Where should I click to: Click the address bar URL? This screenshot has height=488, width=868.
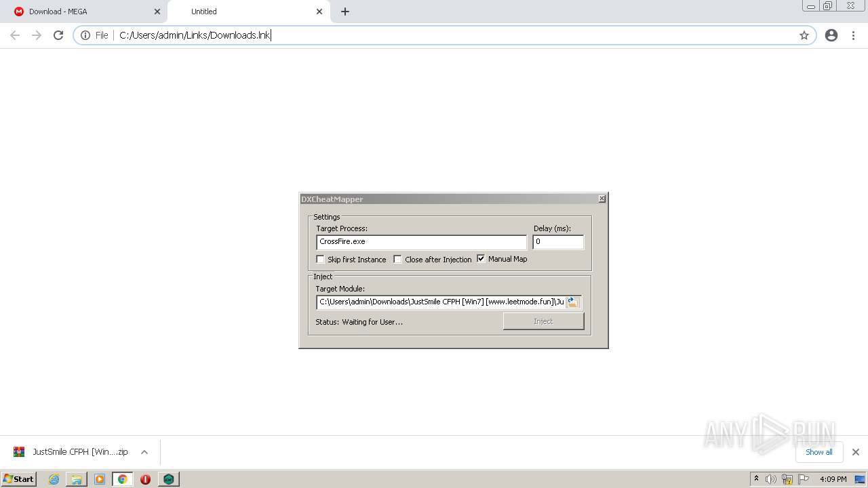coord(195,35)
